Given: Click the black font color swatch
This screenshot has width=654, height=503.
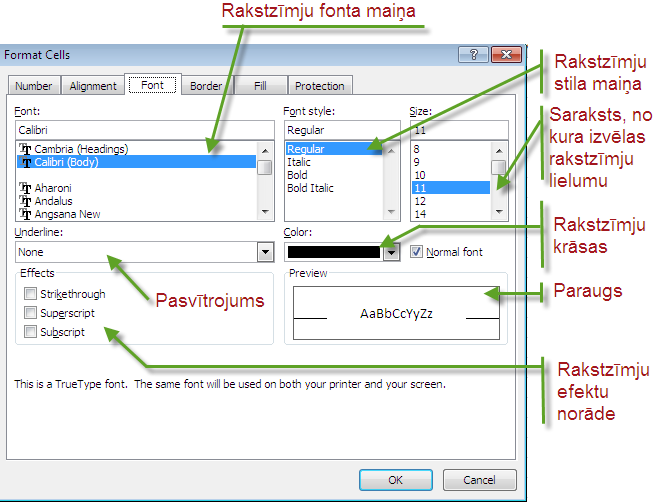Looking at the screenshot, I should coord(333,252).
